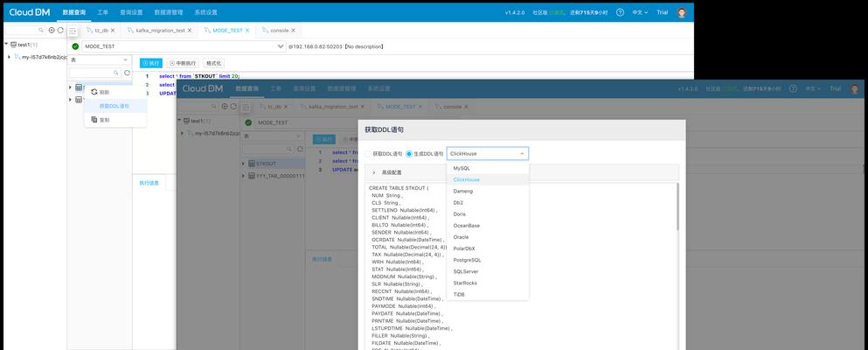
Task: Choose OceanBase from the database type list
Action: tap(487, 226)
